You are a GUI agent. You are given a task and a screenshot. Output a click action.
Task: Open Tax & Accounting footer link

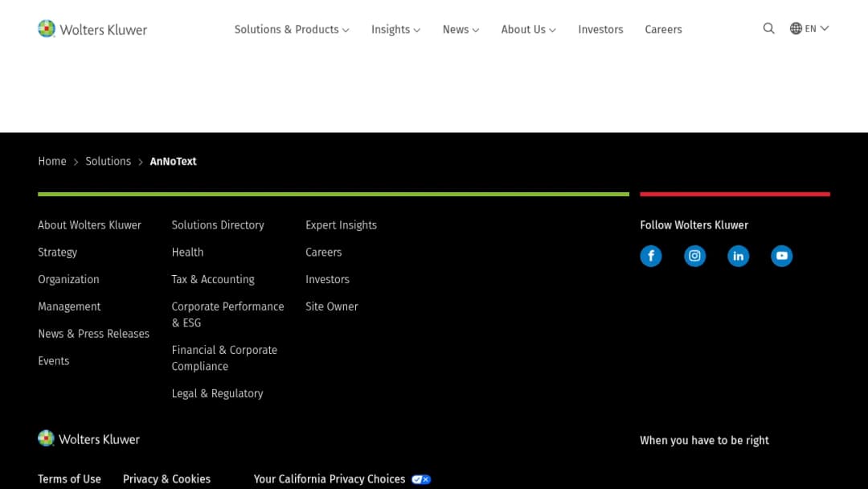click(x=213, y=280)
